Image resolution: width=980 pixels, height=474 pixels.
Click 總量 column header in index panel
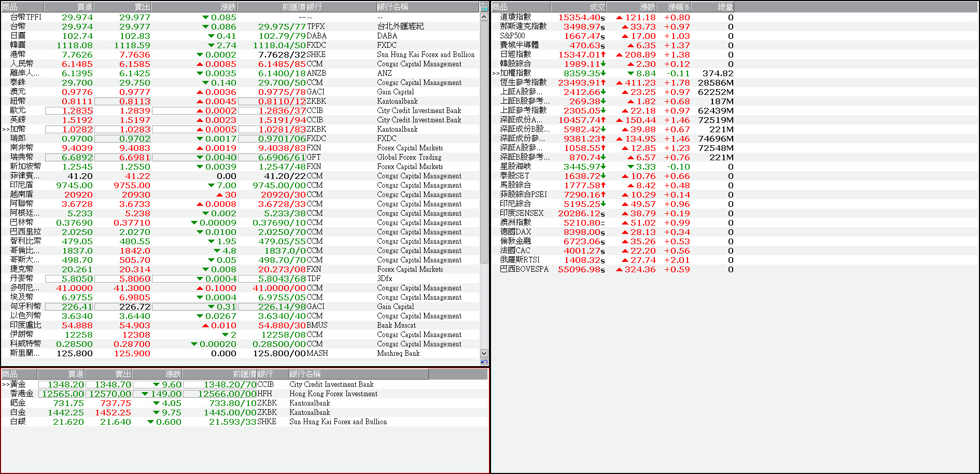tap(713, 7)
